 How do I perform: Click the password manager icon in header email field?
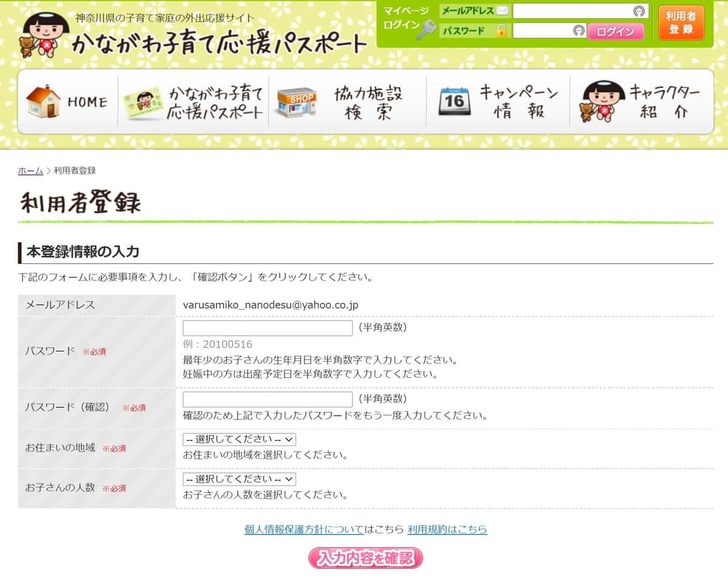(x=638, y=11)
